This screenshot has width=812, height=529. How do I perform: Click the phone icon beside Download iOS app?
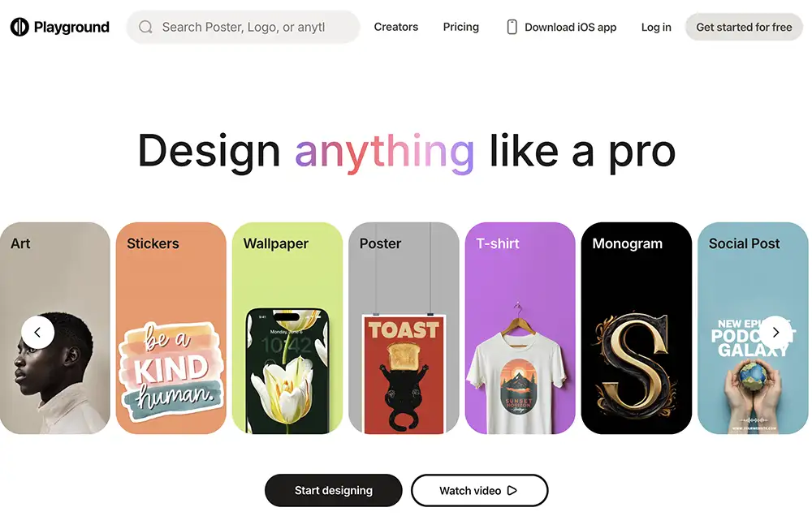pyautogui.click(x=512, y=27)
